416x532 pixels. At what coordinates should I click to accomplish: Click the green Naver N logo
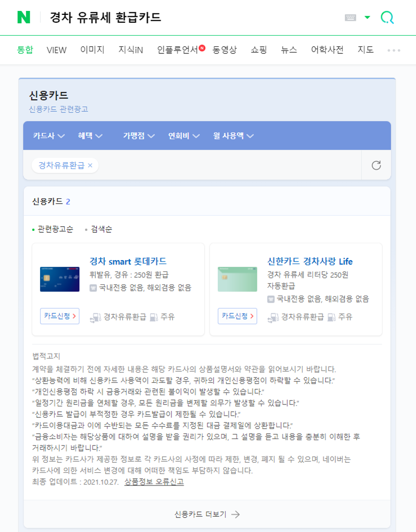pyautogui.click(x=24, y=17)
